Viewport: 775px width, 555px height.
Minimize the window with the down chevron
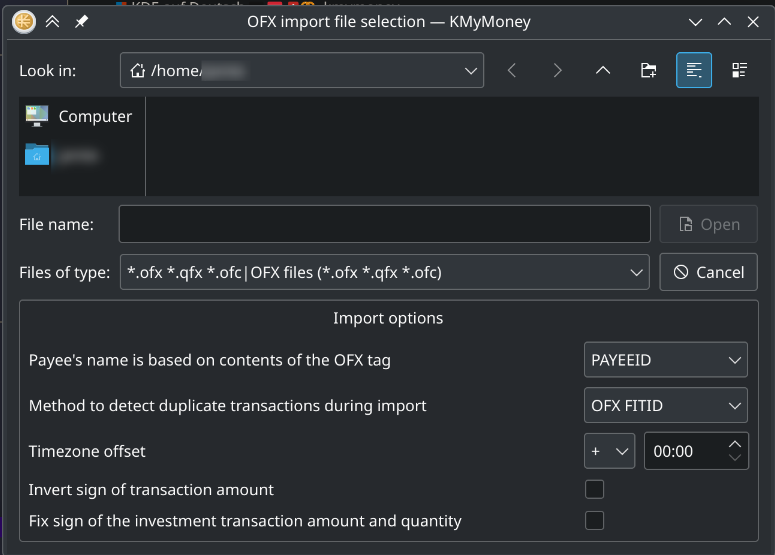point(695,22)
